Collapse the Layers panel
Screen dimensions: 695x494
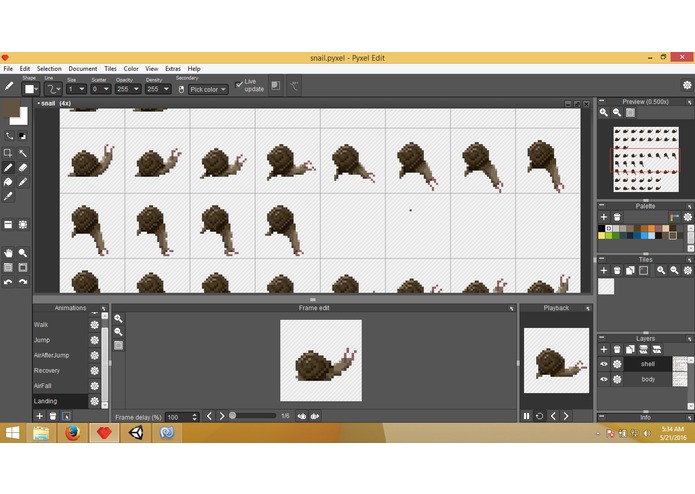point(601,338)
